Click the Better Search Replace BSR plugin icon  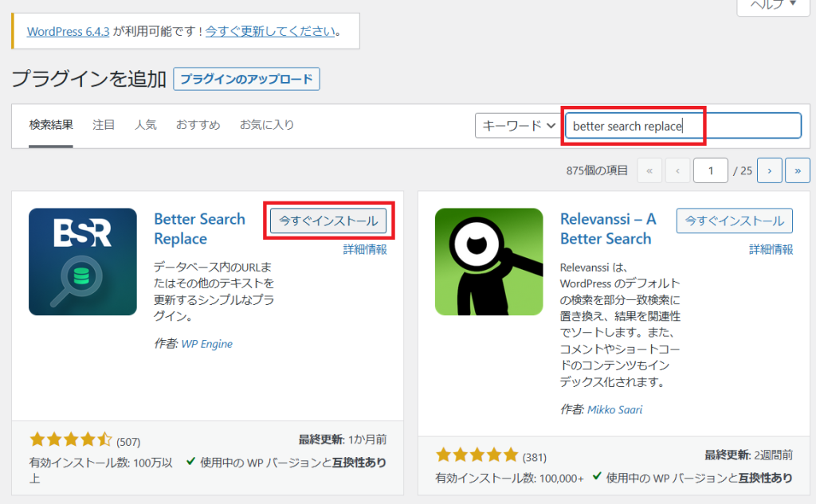pyautogui.click(x=83, y=262)
